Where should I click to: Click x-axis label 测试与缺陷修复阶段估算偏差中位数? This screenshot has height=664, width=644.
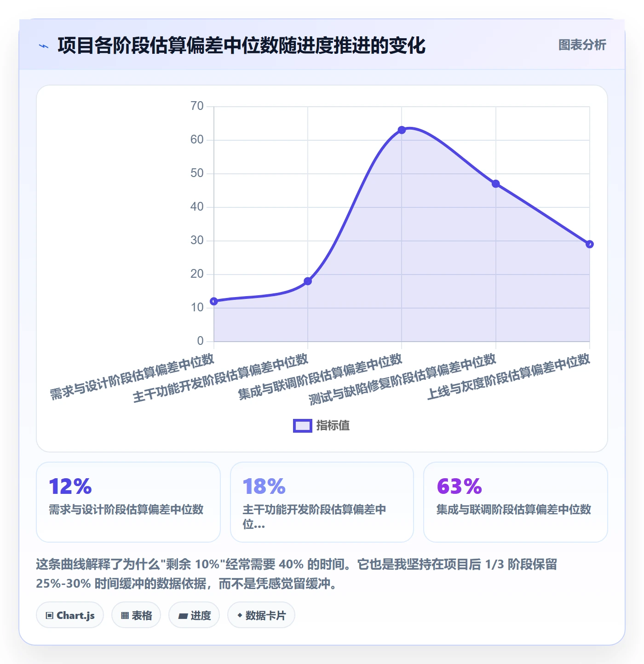(403, 379)
